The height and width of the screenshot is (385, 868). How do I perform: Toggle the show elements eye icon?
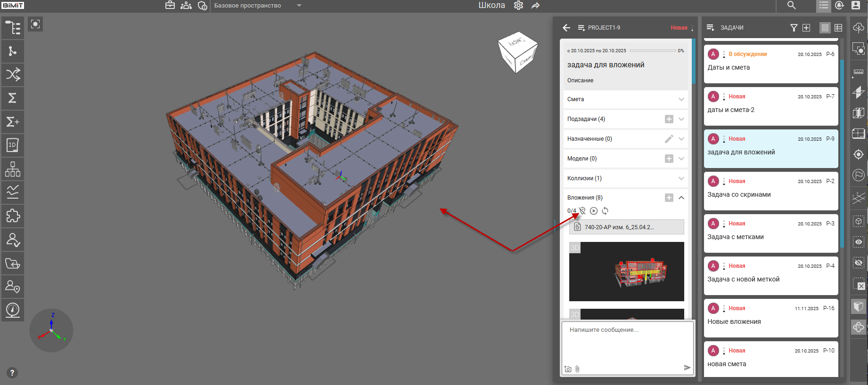click(x=859, y=242)
